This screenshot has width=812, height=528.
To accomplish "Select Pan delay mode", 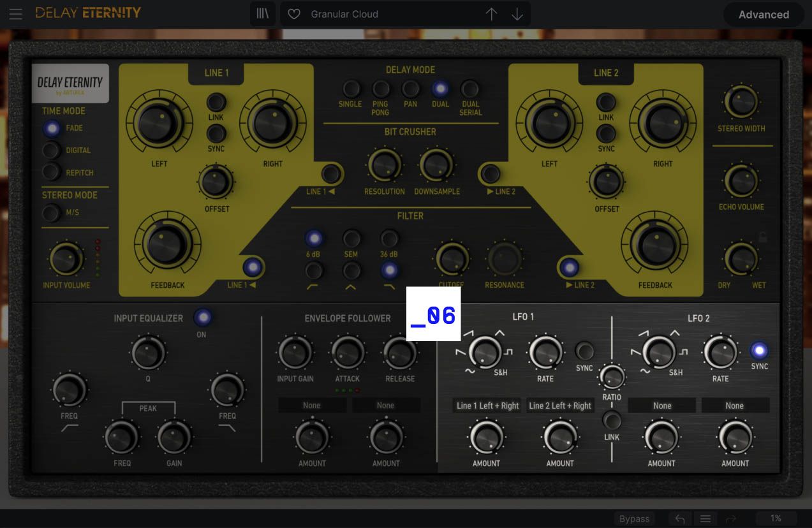I will pyautogui.click(x=411, y=89).
